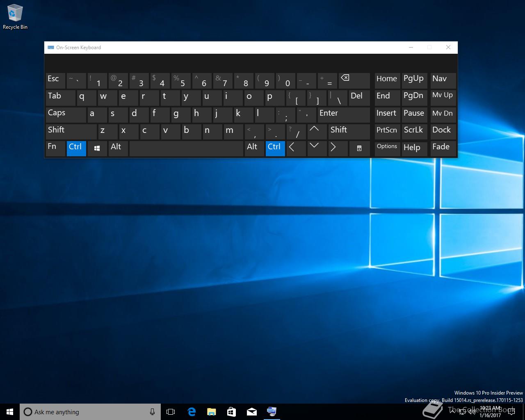Tap the End key
This screenshot has height=420, width=525.
click(x=387, y=98)
